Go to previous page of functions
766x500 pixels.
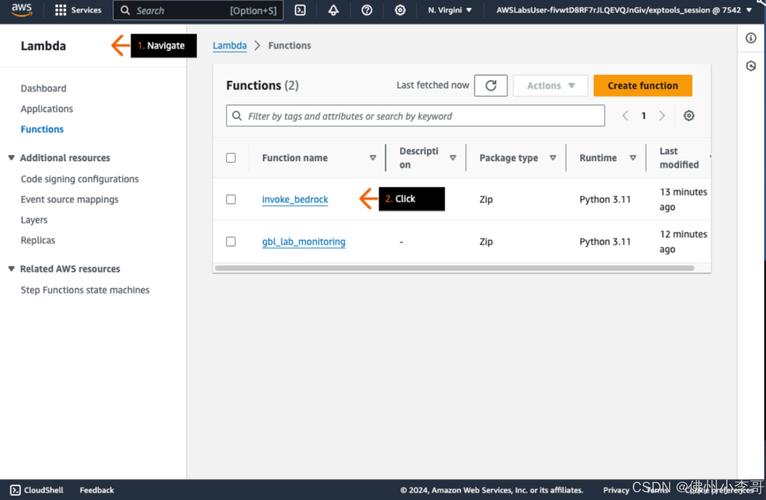point(625,116)
